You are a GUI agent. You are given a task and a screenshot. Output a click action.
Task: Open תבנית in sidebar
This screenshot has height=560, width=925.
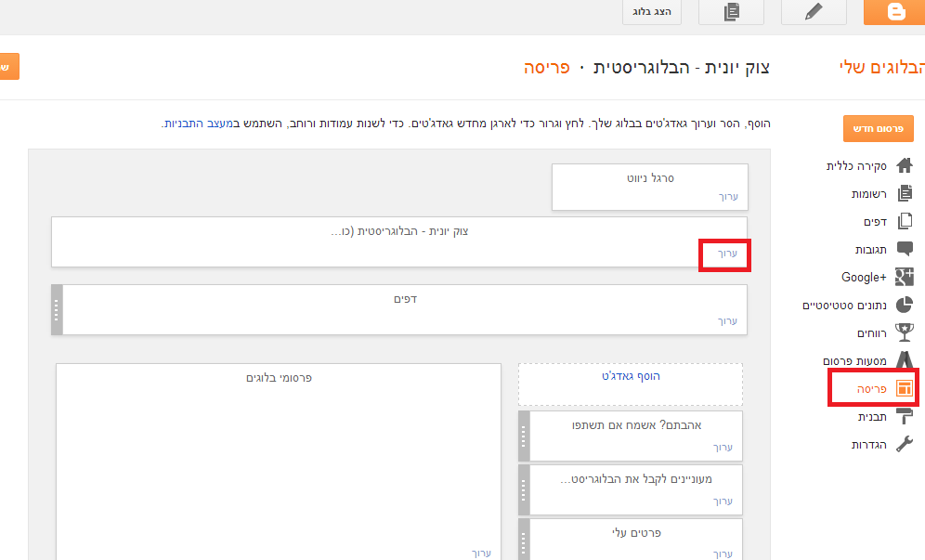(x=872, y=417)
